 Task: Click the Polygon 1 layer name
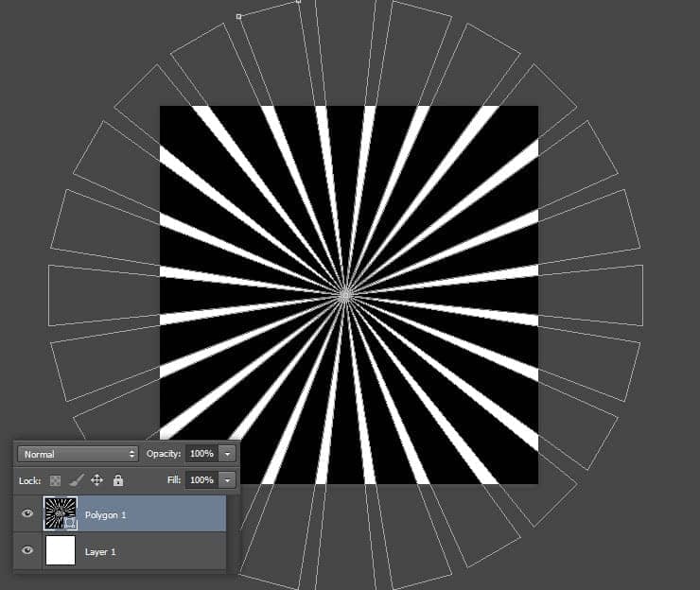[105, 515]
